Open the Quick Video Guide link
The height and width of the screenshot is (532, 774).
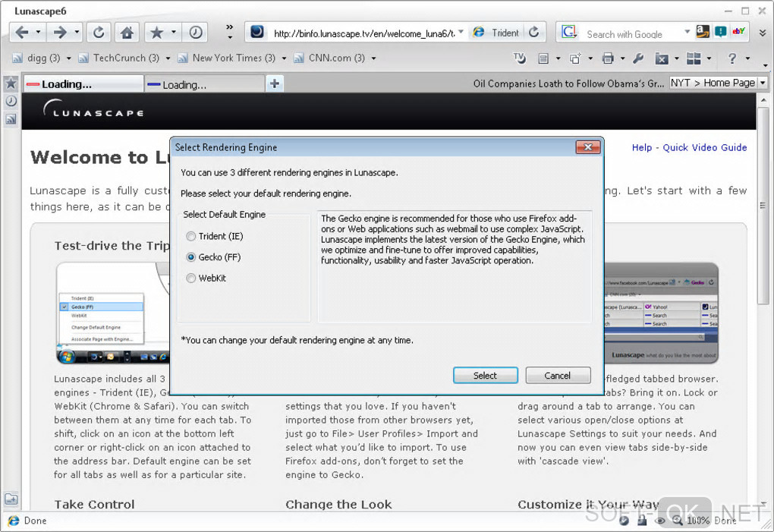tap(704, 147)
